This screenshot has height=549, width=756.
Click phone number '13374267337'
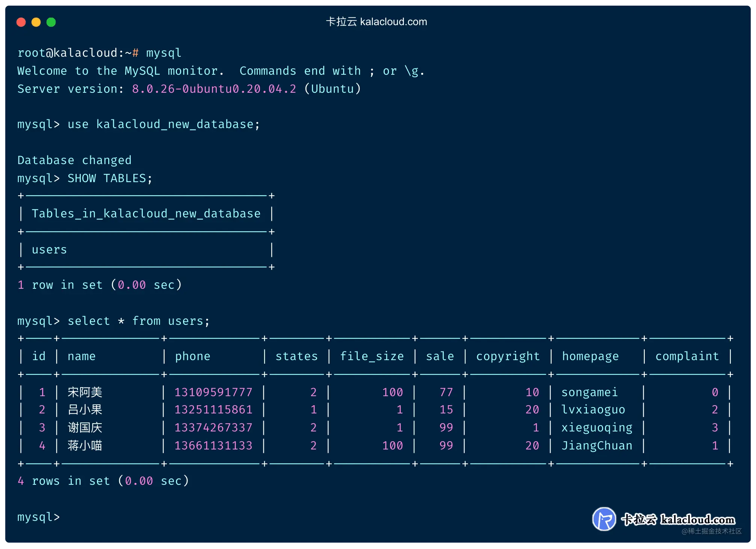[x=213, y=428]
